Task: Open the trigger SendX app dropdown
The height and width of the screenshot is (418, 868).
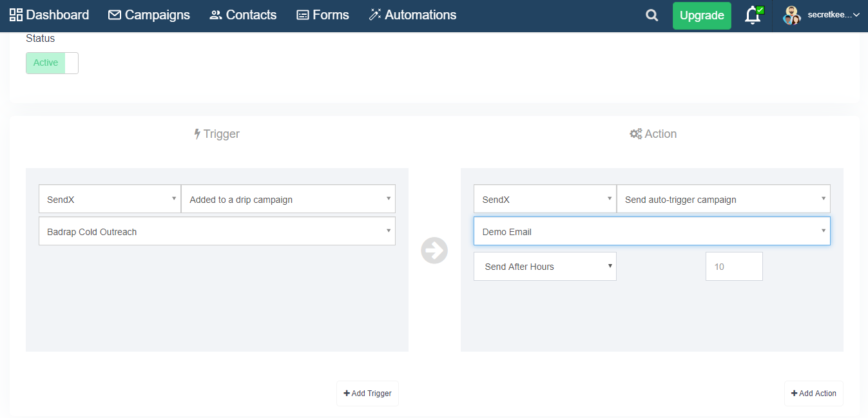Action: tap(110, 200)
